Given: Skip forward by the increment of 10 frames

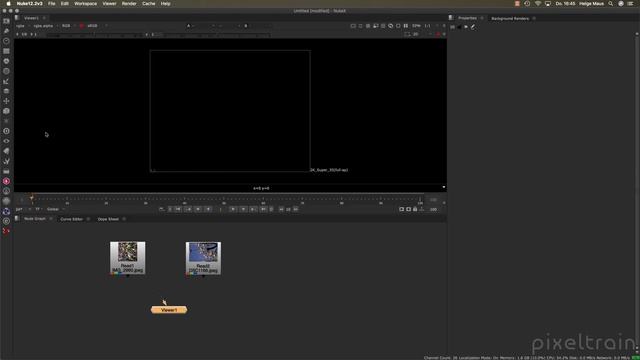Looking at the screenshot, I should tap(296, 209).
